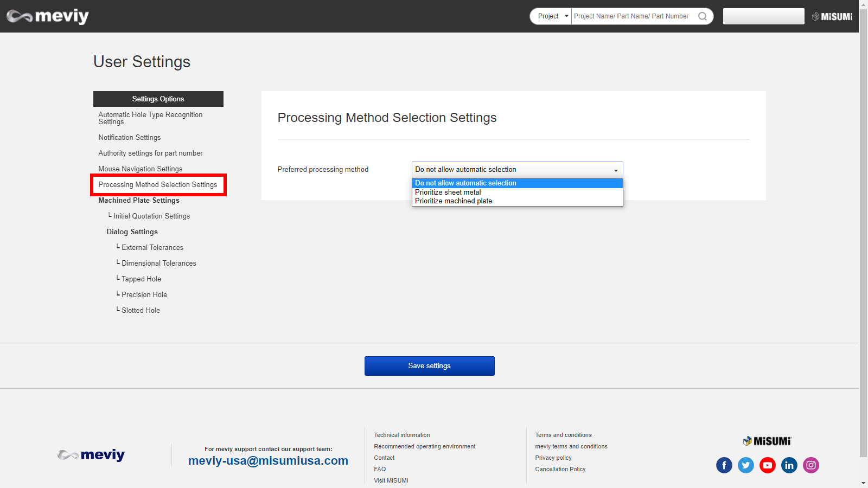The image size is (868, 488).
Task: Open Processing Method Selection Settings
Action: tap(158, 185)
